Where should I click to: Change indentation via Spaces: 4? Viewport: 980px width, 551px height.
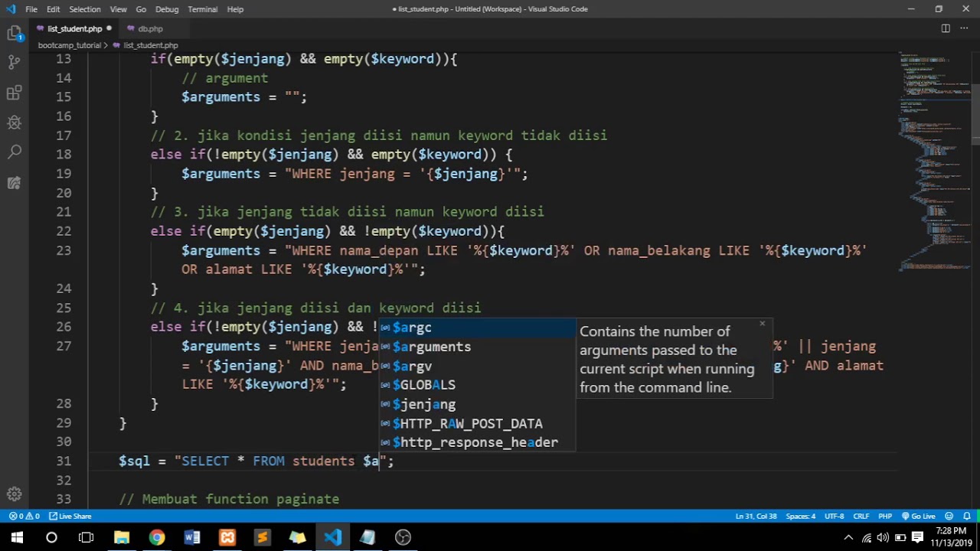[x=801, y=517]
